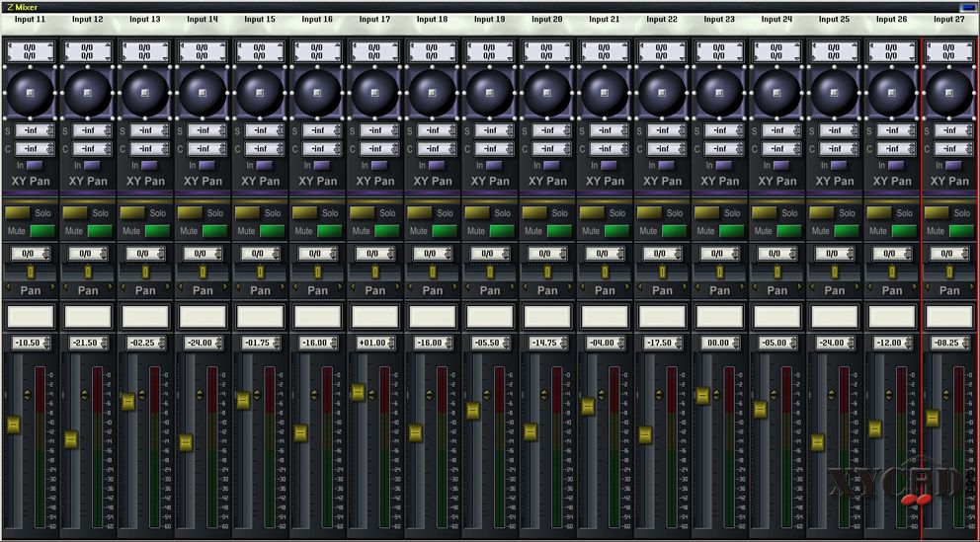Solo the Input 11 channel
The width and height of the screenshot is (980, 542).
[x=18, y=213]
